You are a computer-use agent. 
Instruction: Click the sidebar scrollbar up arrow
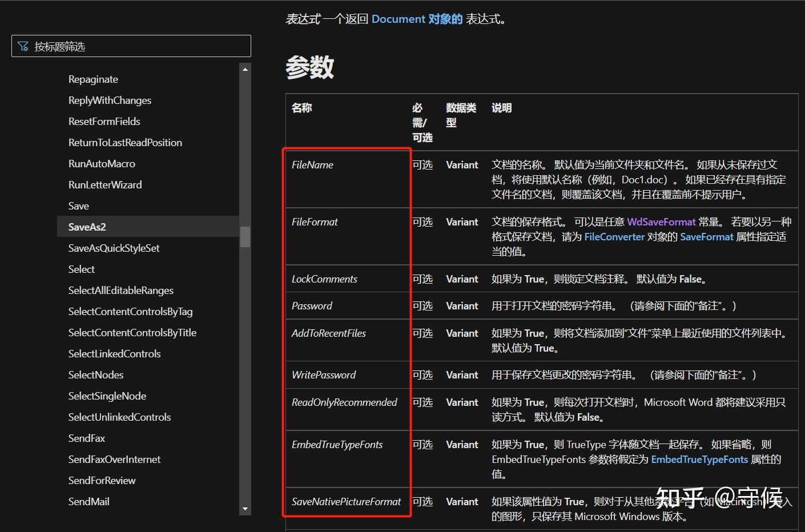point(245,70)
